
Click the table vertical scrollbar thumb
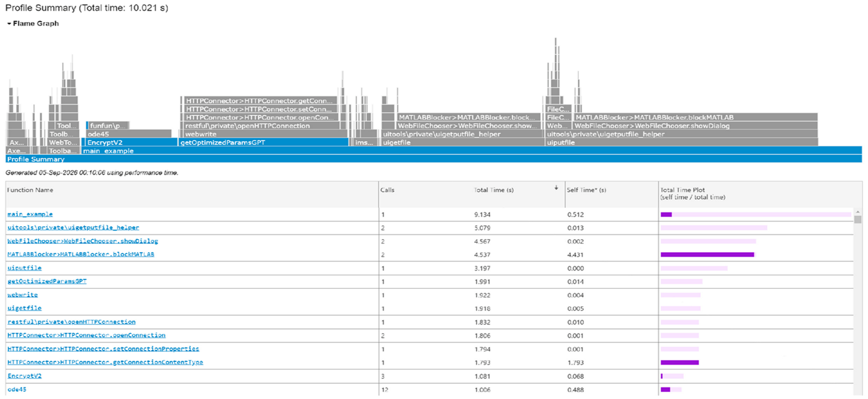tap(857, 220)
